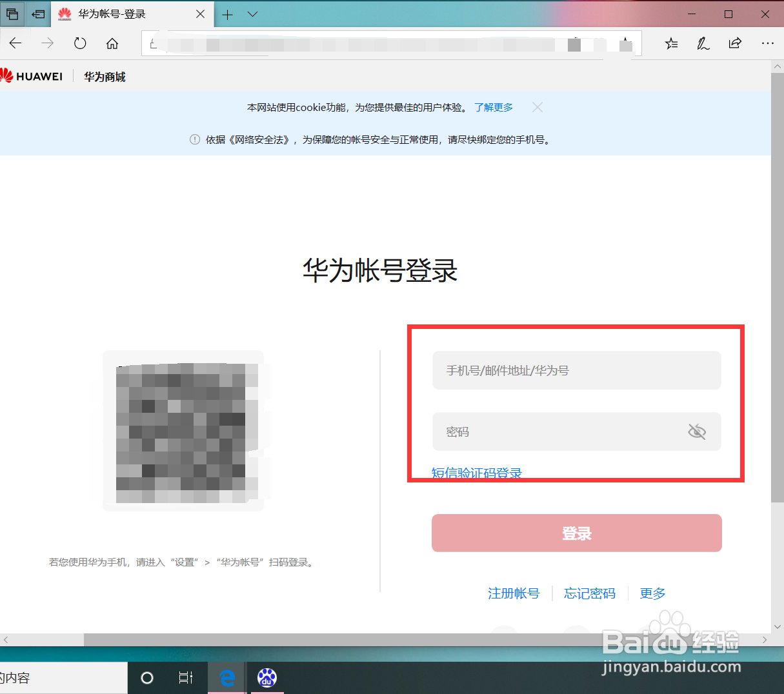Refresh the page with the reload icon

[80, 43]
